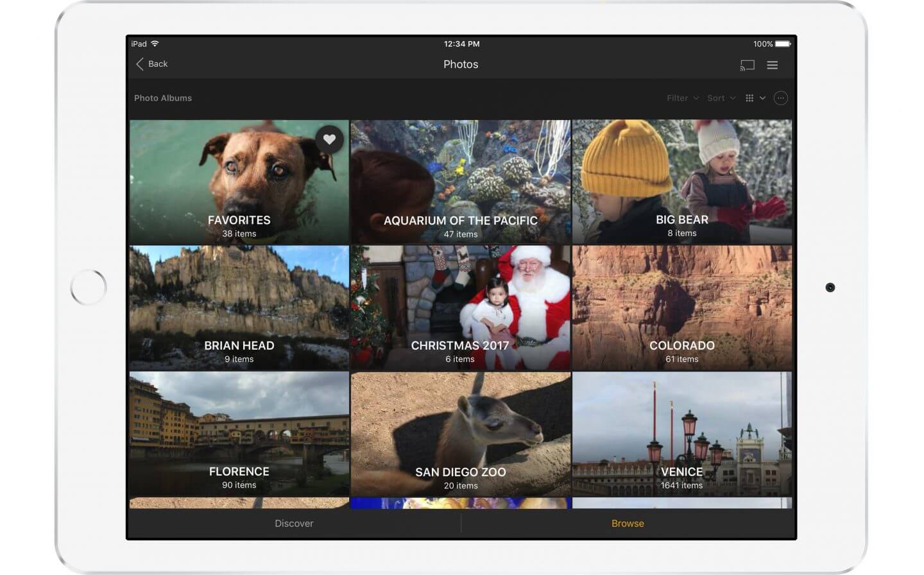Viewport: 924px width, 575px height.
Task: Open the Big Bear album
Action: (682, 182)
